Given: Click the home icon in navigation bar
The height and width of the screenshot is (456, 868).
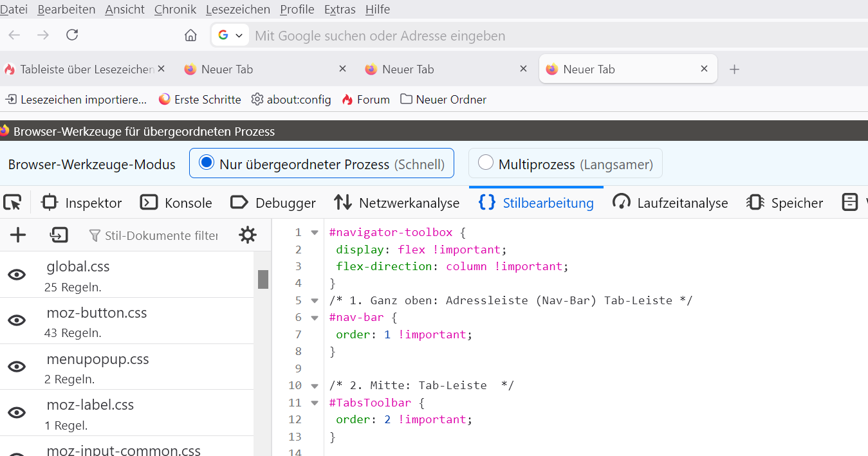Looking at the screenshot, I should [190, 35].
